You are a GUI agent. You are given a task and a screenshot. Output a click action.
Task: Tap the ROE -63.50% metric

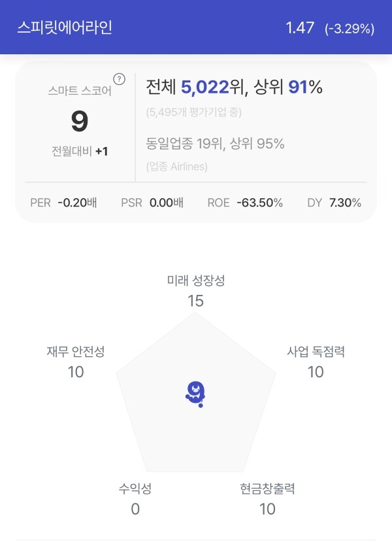coord(245,203)
